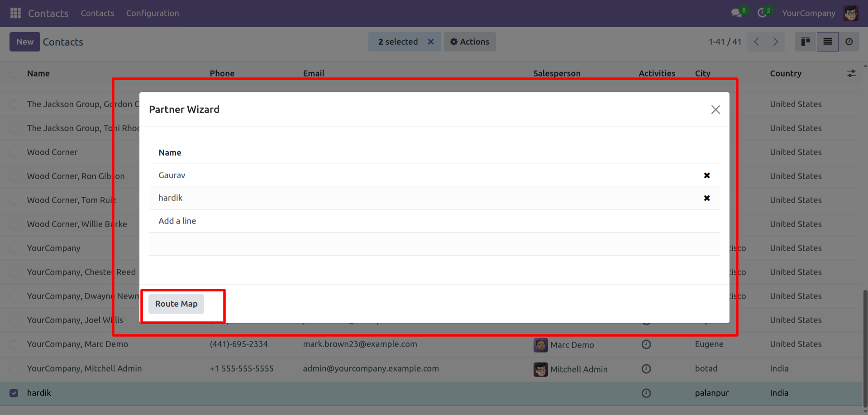Open activity clock for Mitchell Admin row
This screenshot has width=868, height=415.
646,369
